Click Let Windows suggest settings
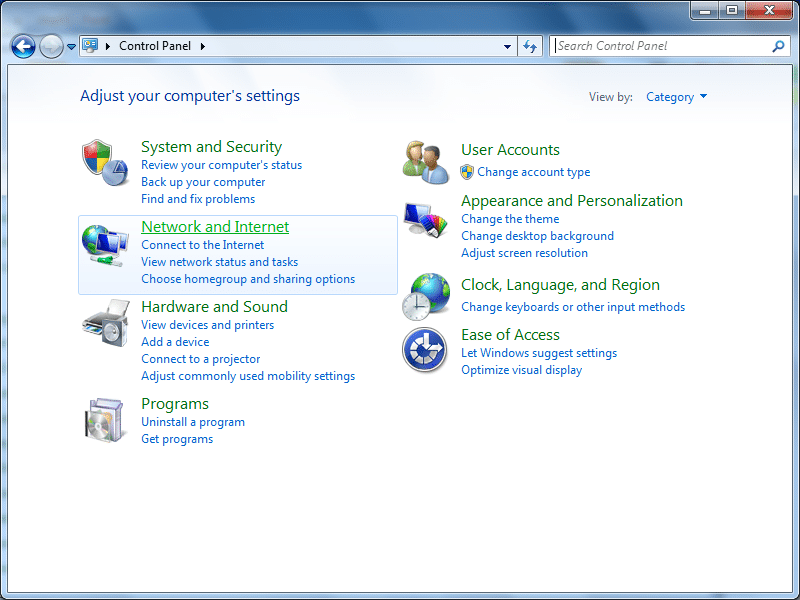This screenshot has height=600, width=800. tap(539, 353)
